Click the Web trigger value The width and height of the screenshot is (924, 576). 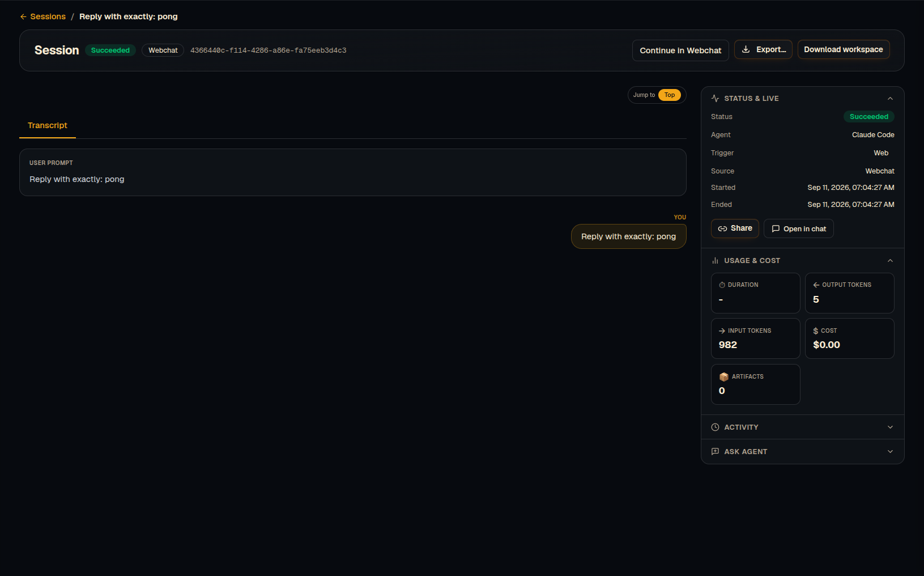[x=881, y=153]
